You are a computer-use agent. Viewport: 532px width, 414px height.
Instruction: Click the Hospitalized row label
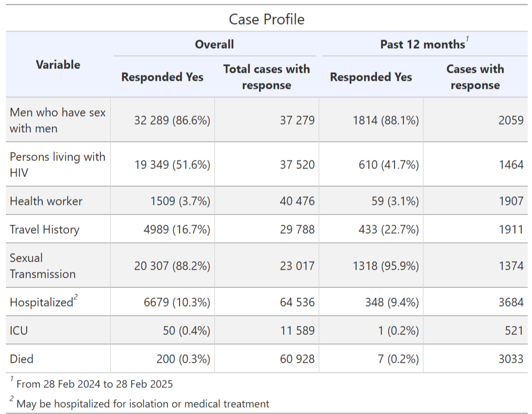(x=41, y=302)
